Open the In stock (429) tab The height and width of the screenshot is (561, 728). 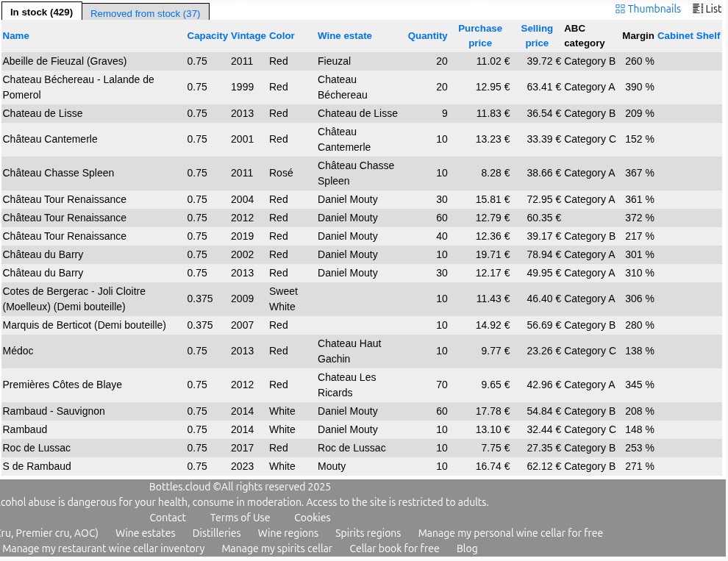click(41, 12)
